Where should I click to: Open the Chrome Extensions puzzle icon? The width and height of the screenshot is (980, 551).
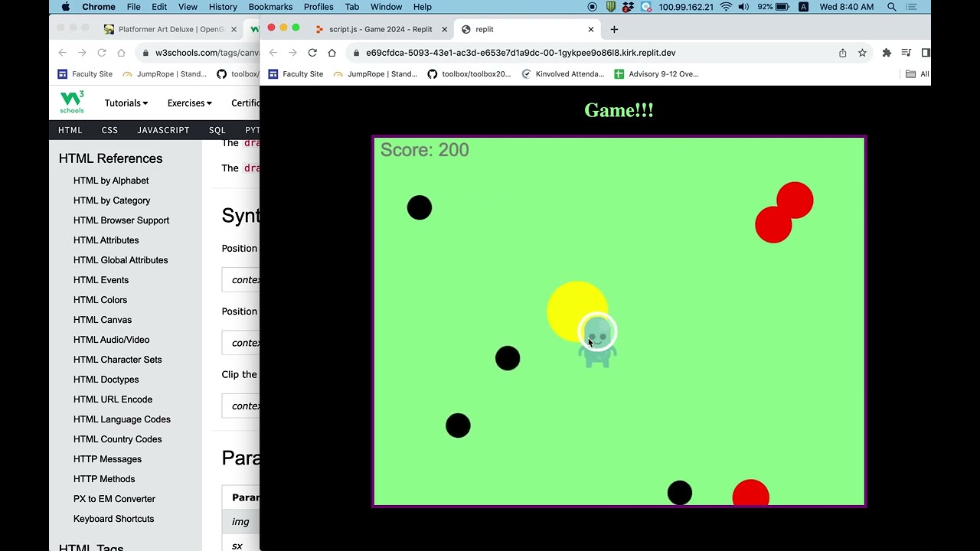887,53
